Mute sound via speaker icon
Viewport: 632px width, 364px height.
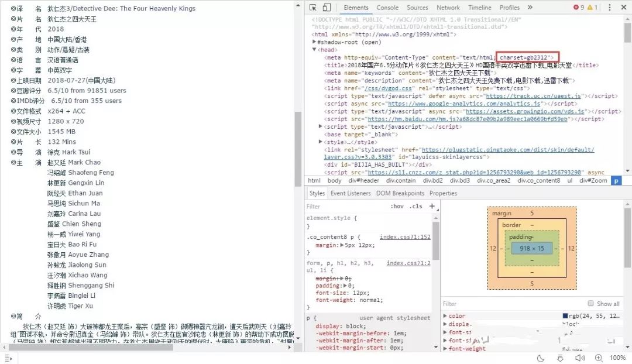tap(579, 358)
